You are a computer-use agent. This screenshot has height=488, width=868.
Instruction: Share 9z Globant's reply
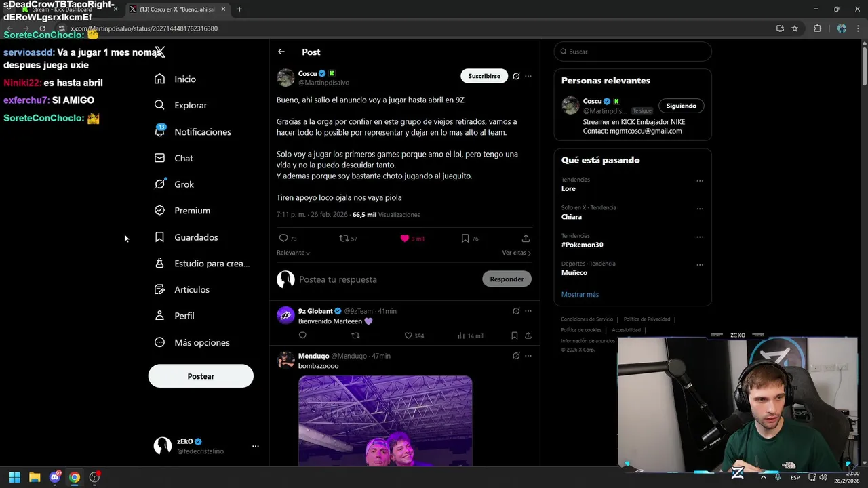tap(528, 335)
